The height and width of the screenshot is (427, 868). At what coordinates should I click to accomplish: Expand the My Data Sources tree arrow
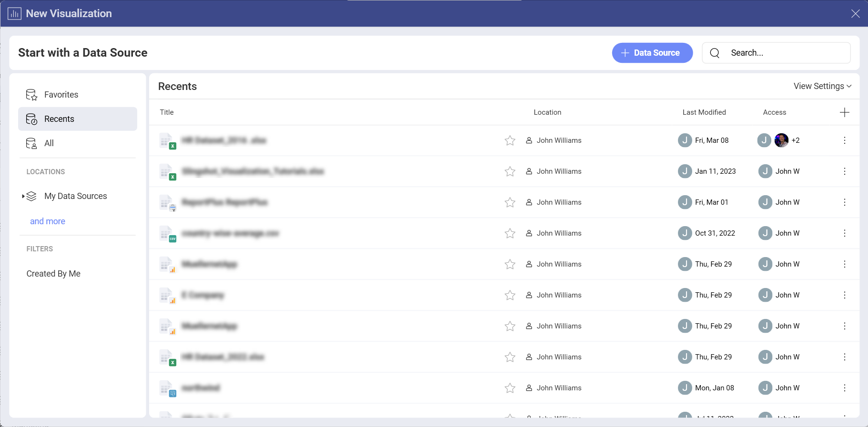23,196
